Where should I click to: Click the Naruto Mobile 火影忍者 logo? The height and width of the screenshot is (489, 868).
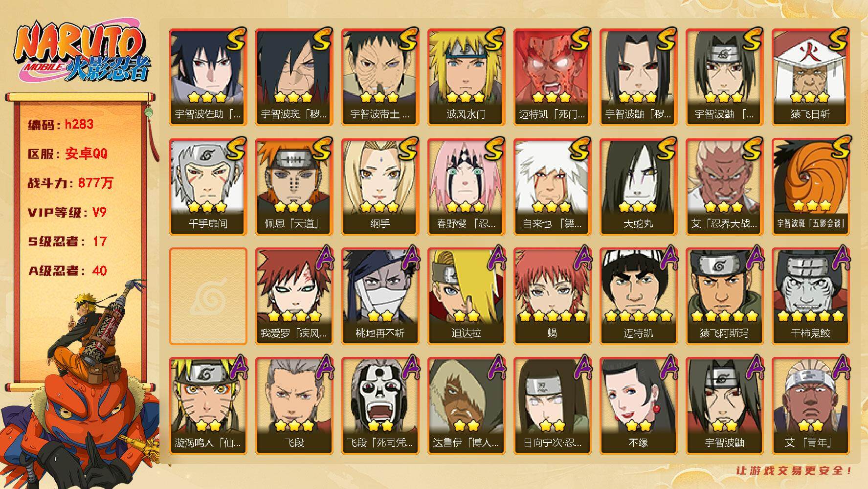click(83, 52)
